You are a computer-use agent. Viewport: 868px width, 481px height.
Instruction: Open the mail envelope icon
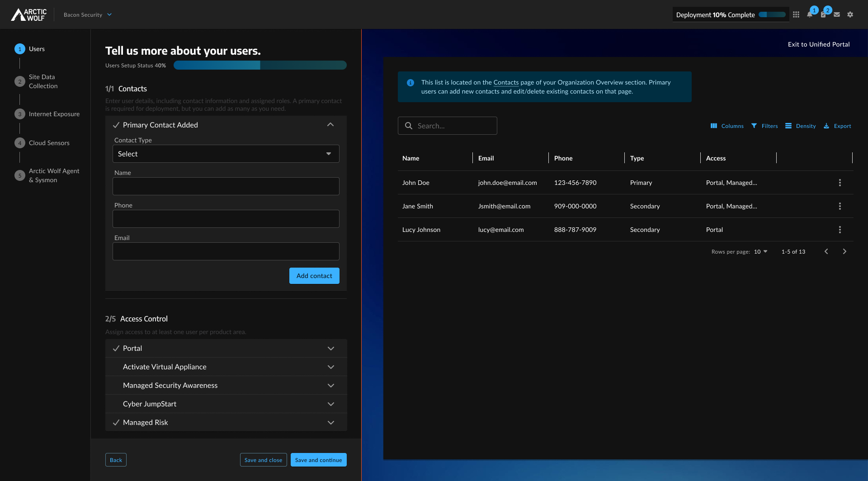(837, 14)
